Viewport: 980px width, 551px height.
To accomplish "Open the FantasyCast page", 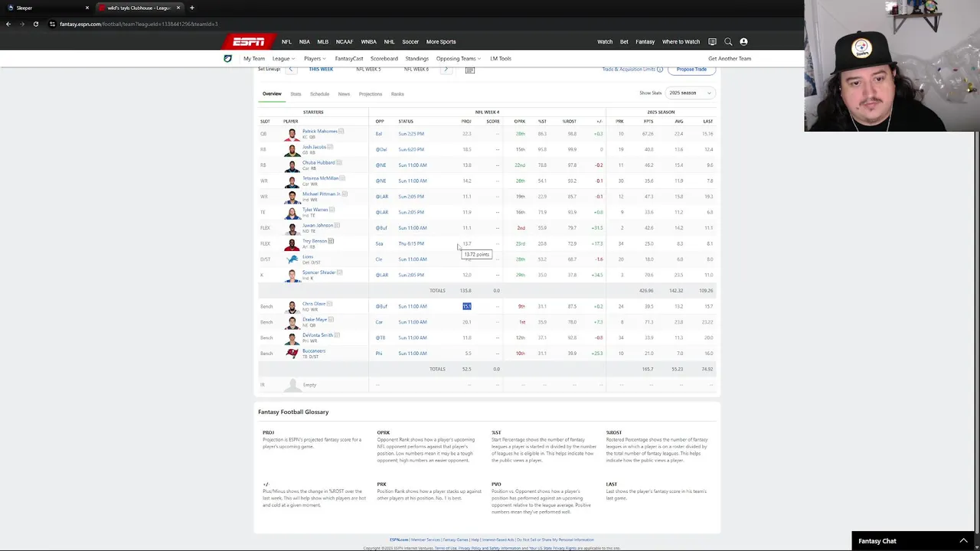I will [349, 58].
